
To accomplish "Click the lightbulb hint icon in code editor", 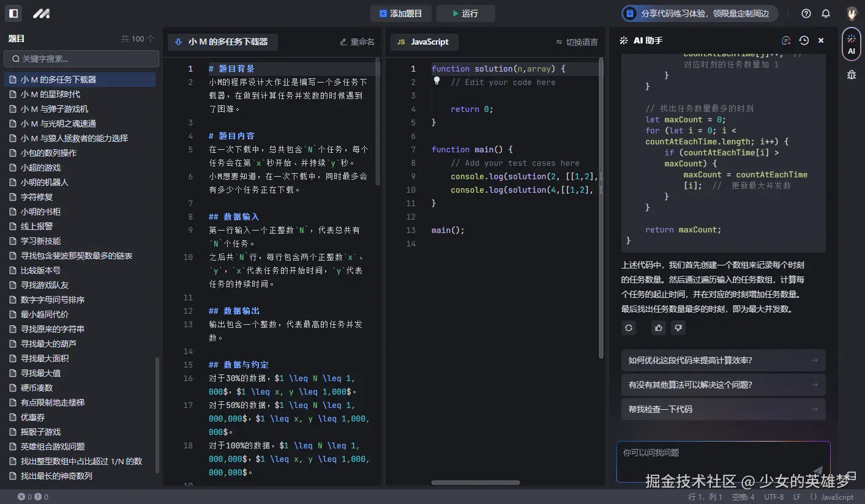I will [x=437, y=81].
